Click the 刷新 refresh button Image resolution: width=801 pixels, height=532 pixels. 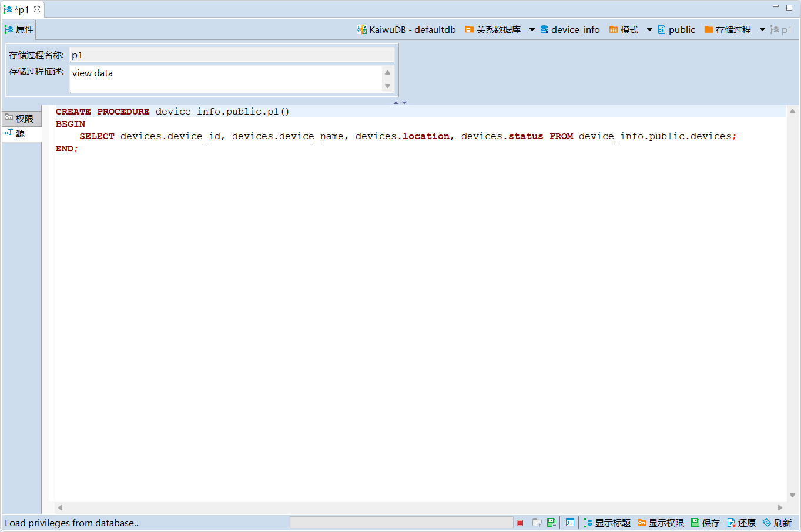pos(777,523)
